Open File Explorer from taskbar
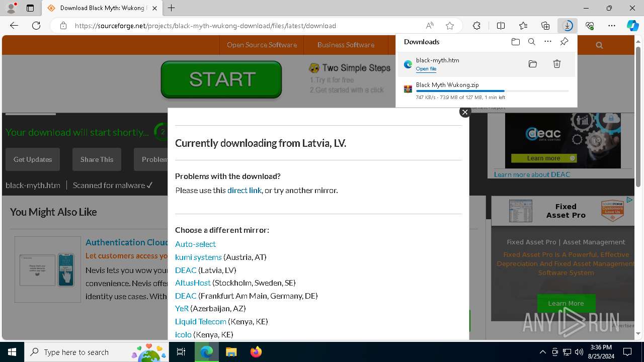Image resolution: width=644 pixels, height=362 pixels. [x=231, y=352]
